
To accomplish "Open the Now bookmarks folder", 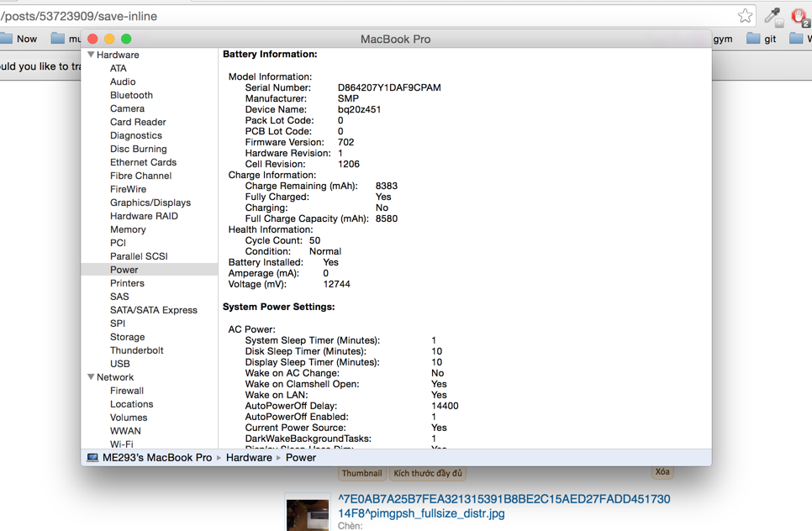I will (18, 39).
